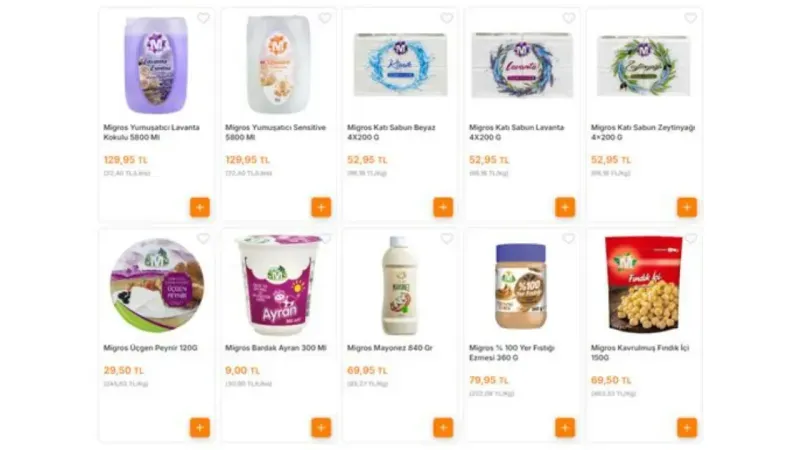Favorite Katı Sabun Lavanta with heart icon

[x=569, y=18]
